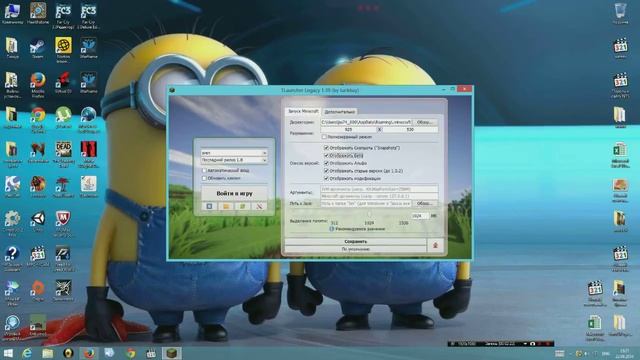Viewport: 640px width, 360px height.
Task: Open the Windows Start button
Action: coord(8,353)
